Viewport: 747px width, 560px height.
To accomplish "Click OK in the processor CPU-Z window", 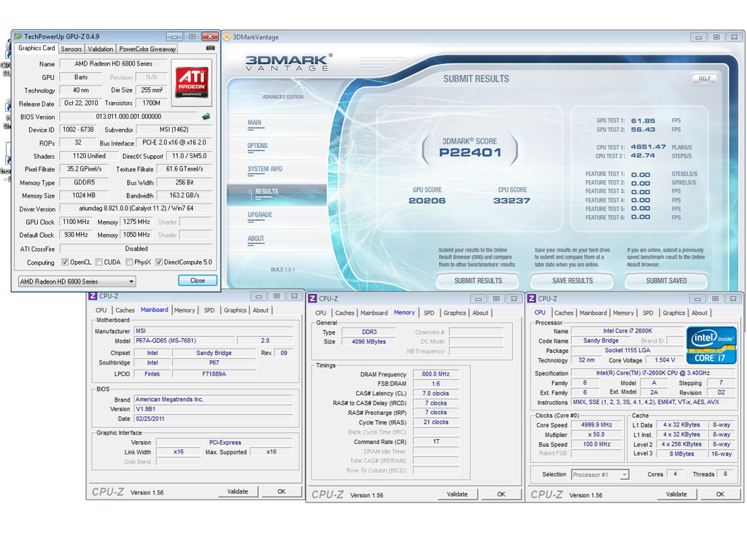I will pyautogui.click(x=720, y=494).
